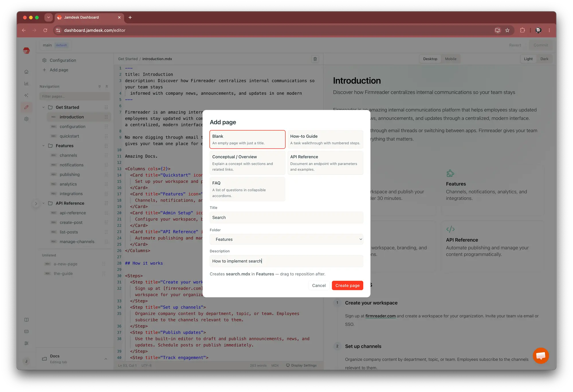This screenshot has height=392, width=573.
Task: Click the Revert button
Action: coord(515,45)
